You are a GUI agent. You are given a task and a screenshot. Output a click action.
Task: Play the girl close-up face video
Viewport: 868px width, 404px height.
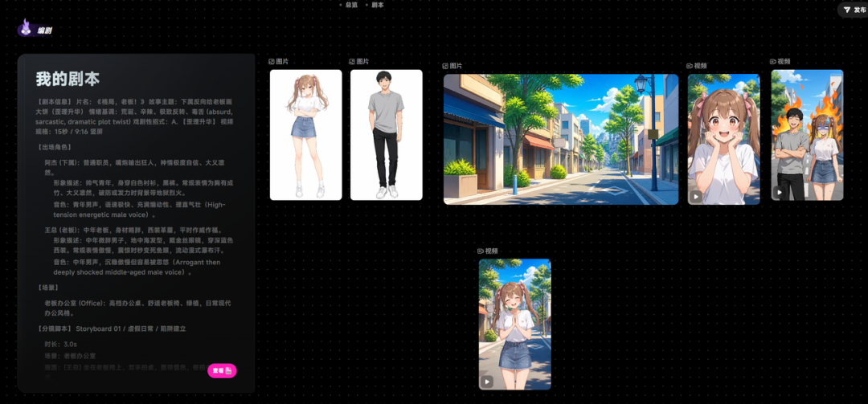[696, 197]
